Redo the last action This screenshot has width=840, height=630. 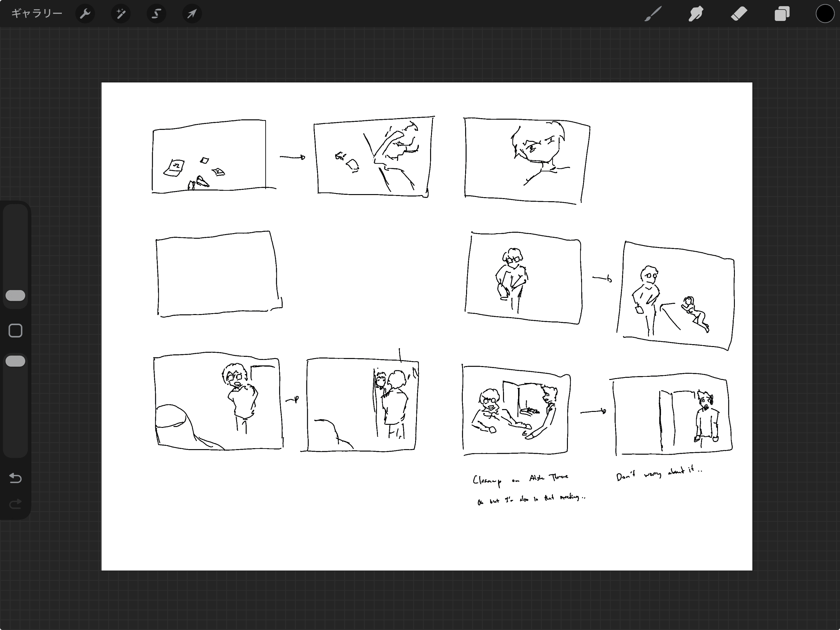[16, 504]
